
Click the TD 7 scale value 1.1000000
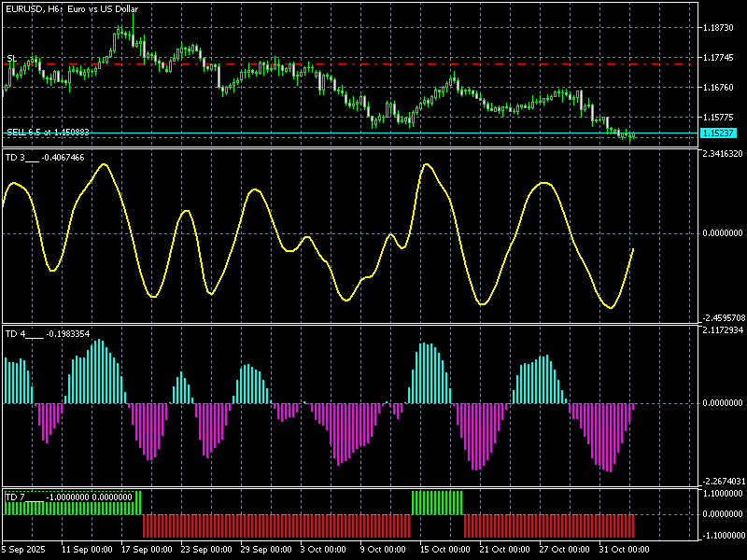723,494
